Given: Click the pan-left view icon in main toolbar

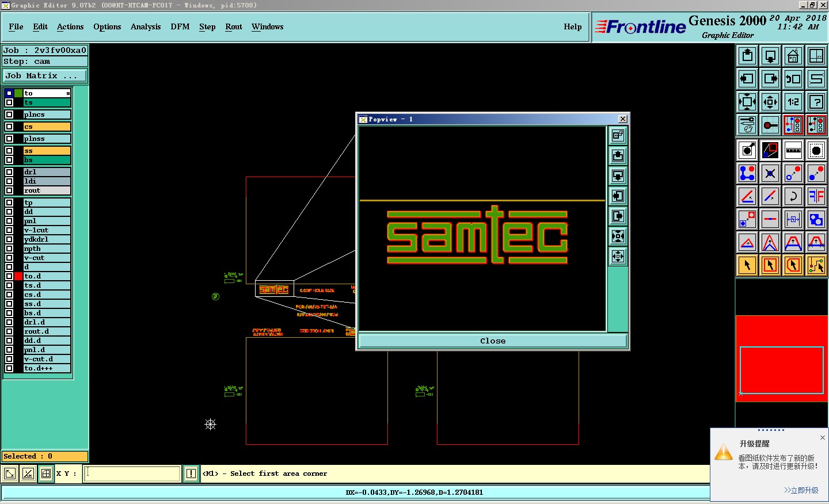Looking at the screenshot, I should point(747,79).
